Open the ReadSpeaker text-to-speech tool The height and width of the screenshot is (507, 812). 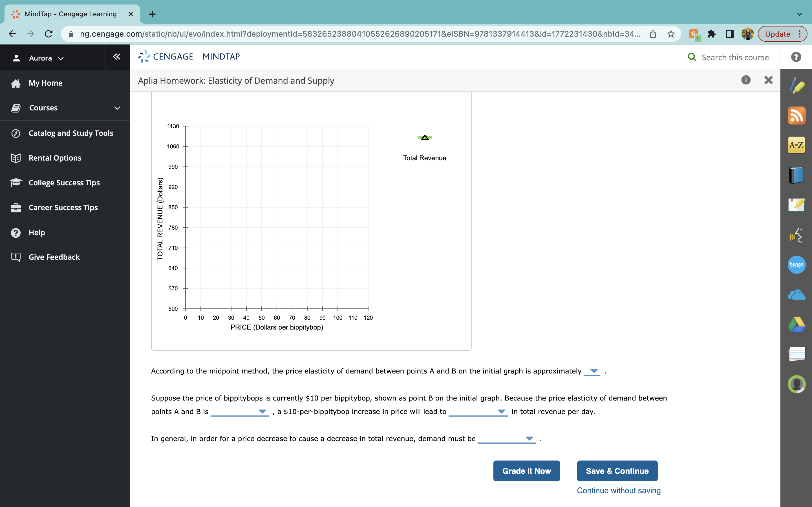[x=797, y=235]
